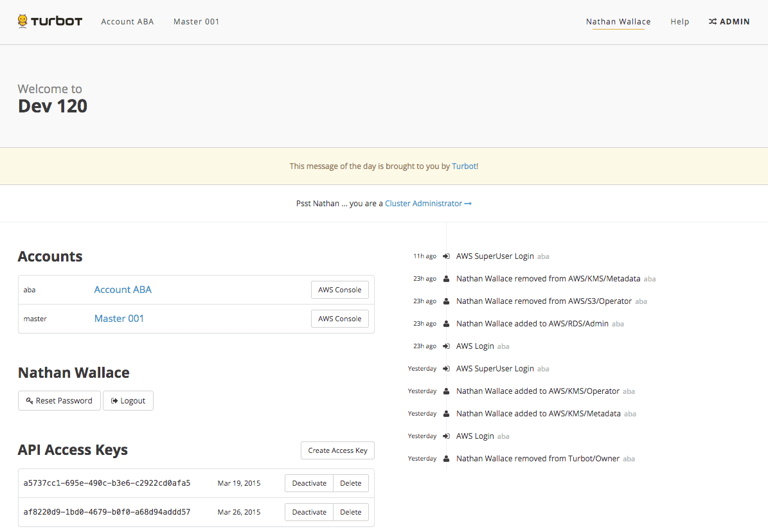Viewport: 768px width, 532px height.
Task: Click user icon beside added to AWS/KMS/Metadata entry
Action: pos(446,414)
